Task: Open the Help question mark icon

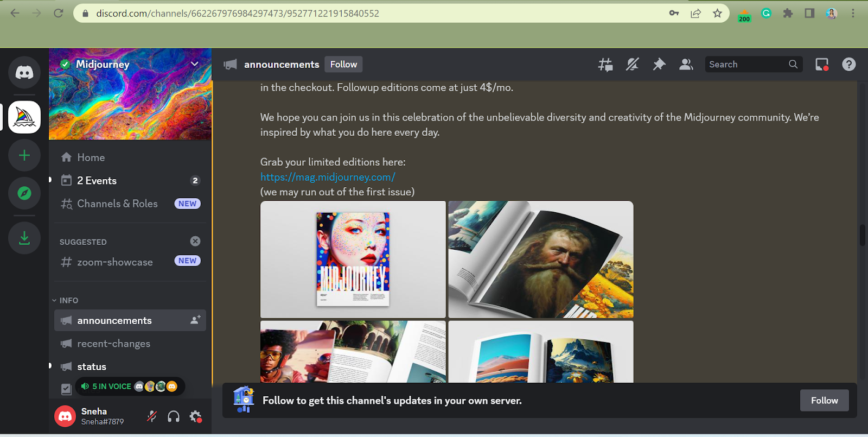Action: (849, 65)
